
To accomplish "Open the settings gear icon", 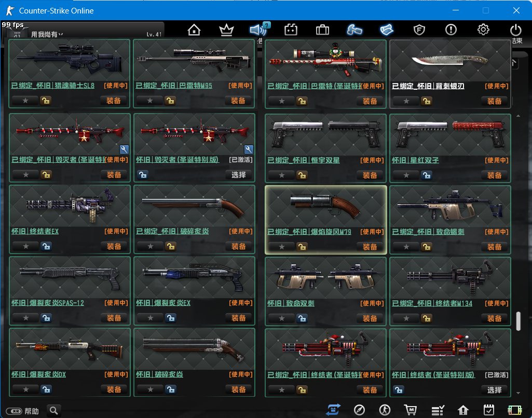I will click(x=483, y=30).
